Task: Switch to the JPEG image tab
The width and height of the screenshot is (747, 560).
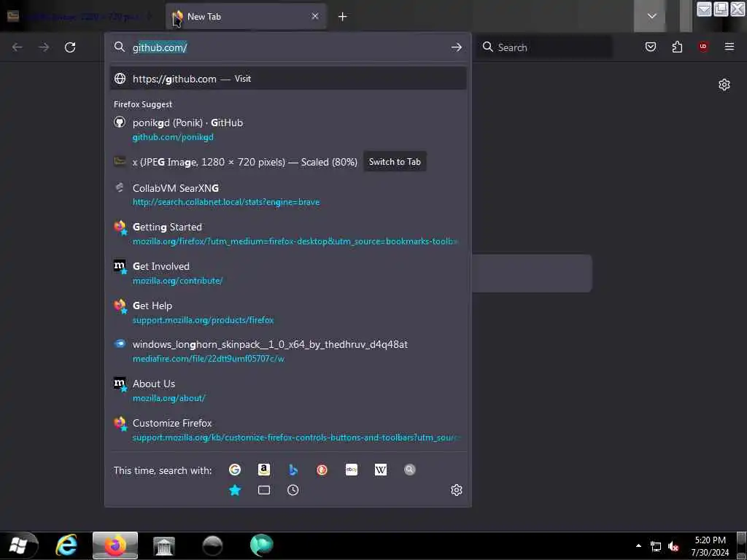Action: pos(81,17)
